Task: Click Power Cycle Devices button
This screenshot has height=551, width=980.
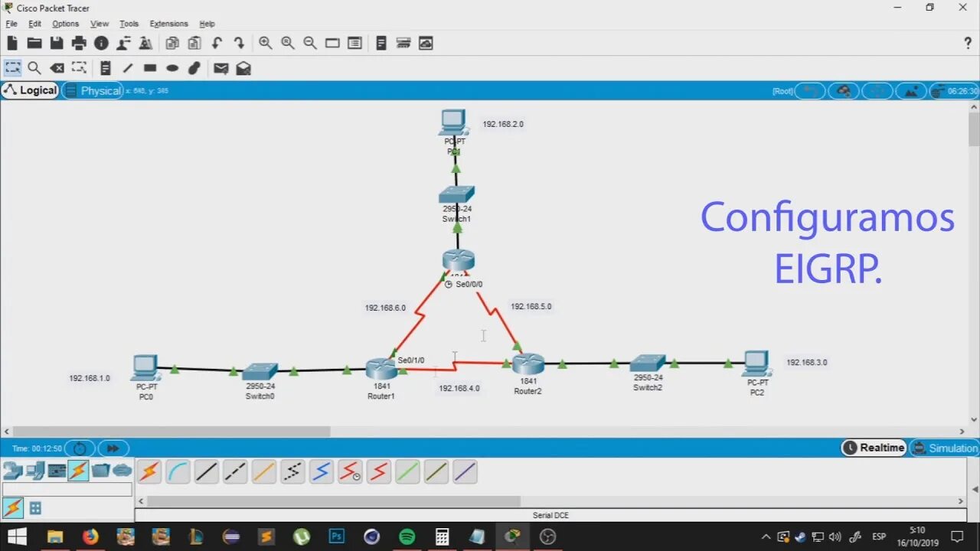Action: click(x=80, y=448)
